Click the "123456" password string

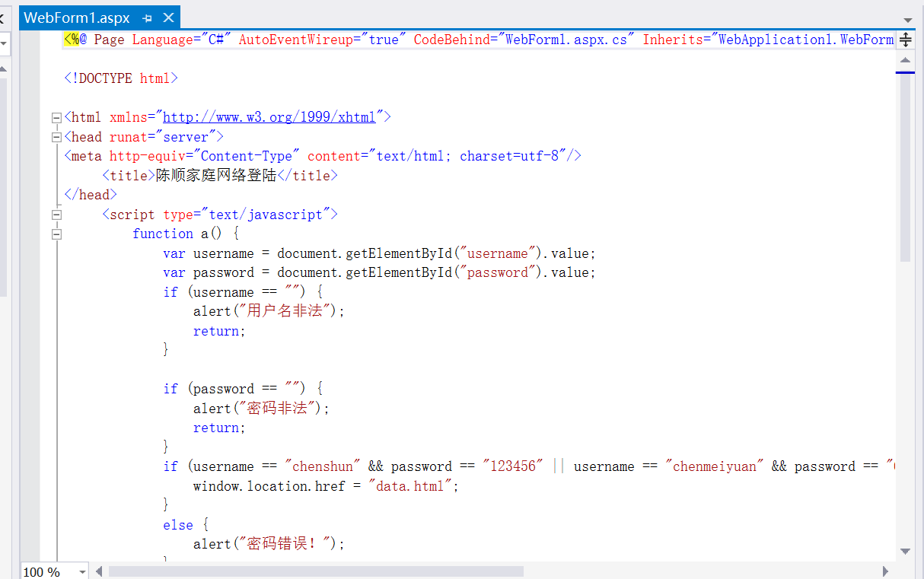point(513,466)
